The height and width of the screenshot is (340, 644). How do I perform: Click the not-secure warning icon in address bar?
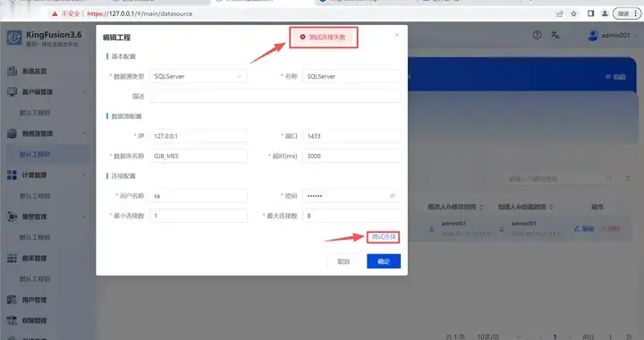pyautogui.click(x=55, y=13)
